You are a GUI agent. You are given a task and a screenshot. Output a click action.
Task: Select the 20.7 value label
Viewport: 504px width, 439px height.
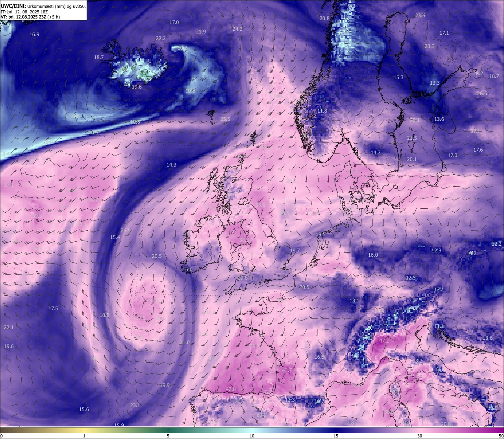239,402
